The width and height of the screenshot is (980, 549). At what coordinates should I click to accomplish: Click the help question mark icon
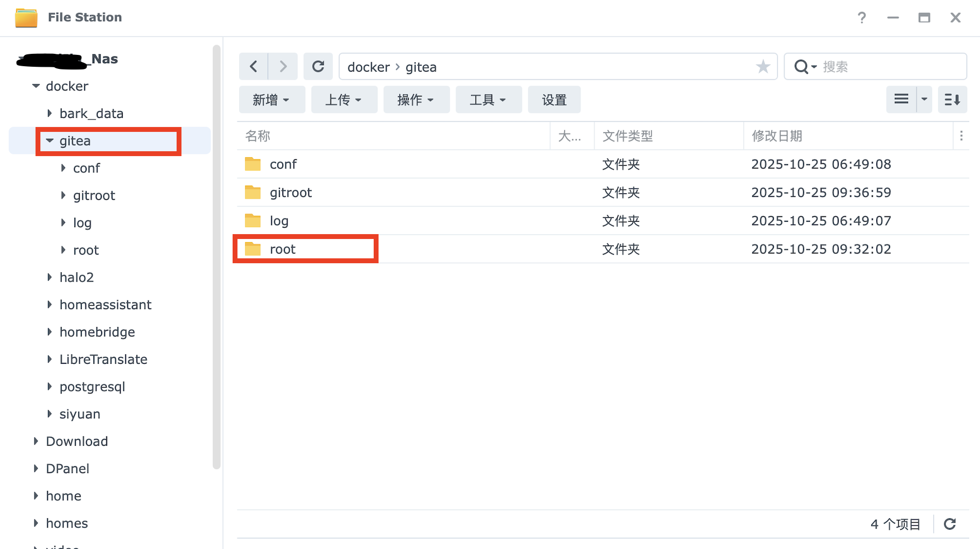point(862,18)
